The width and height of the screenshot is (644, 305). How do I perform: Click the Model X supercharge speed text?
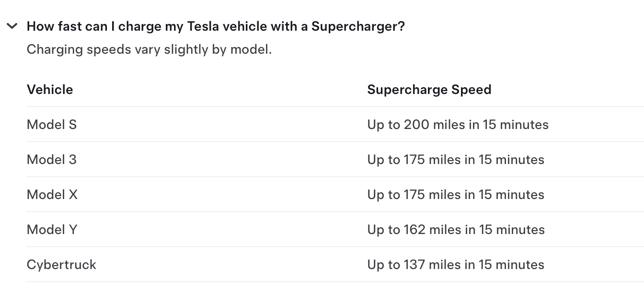click(456, 195)
